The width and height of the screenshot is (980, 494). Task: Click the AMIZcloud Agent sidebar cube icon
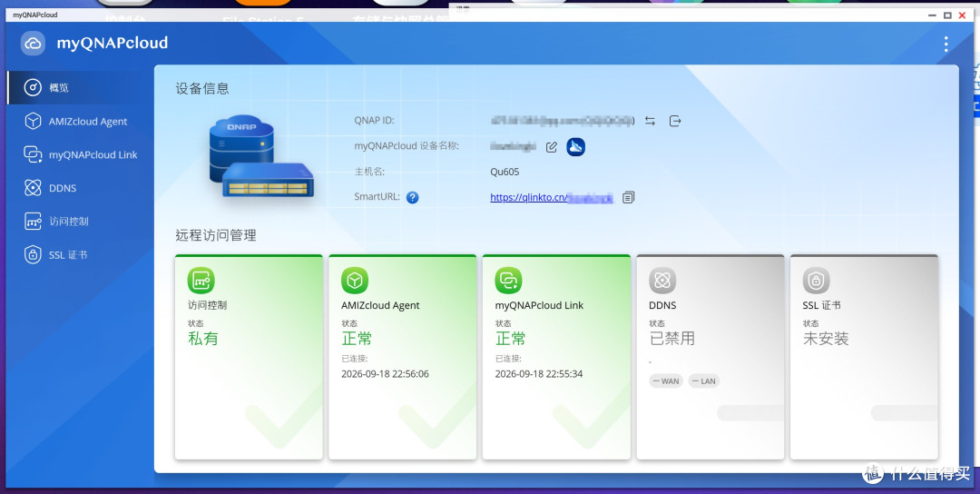(x=33, y=122)
